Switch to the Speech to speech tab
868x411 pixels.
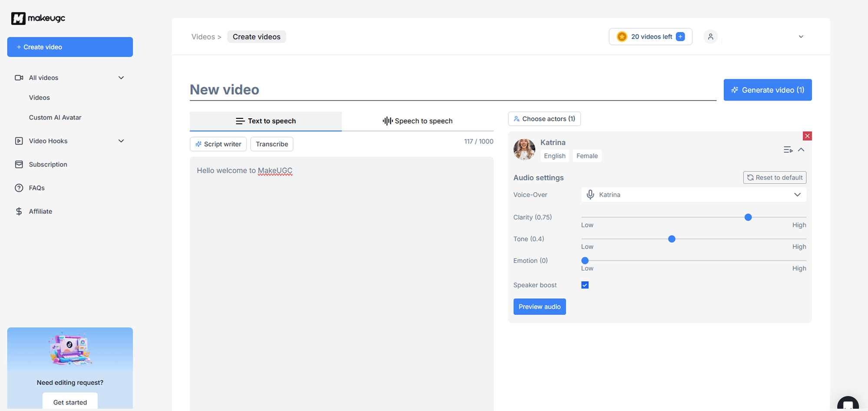418,121
